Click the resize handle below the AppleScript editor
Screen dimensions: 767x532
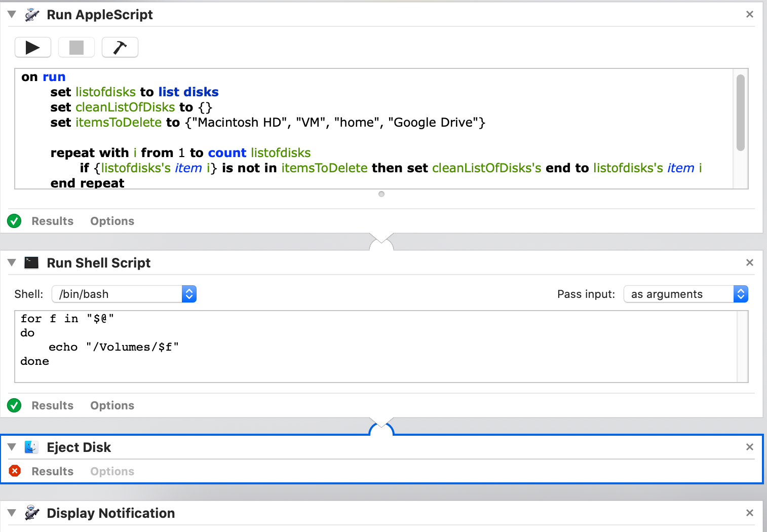click(x=381, y=194)
